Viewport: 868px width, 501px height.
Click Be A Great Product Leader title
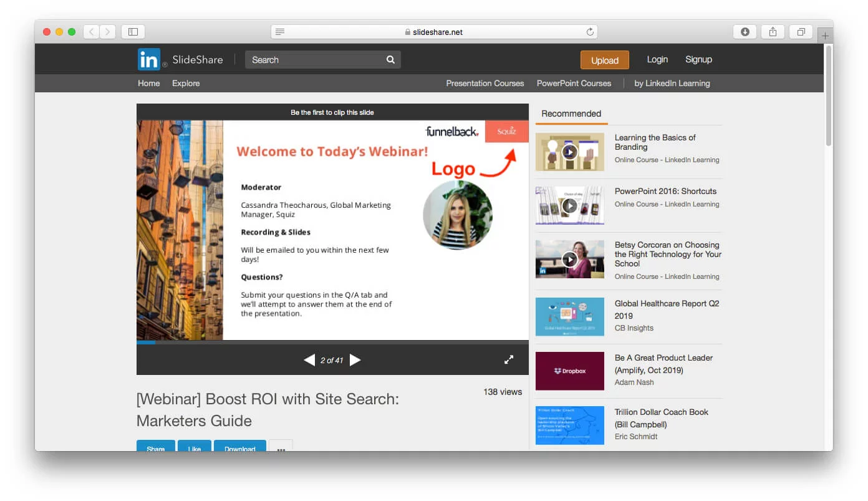coord(663,364)
